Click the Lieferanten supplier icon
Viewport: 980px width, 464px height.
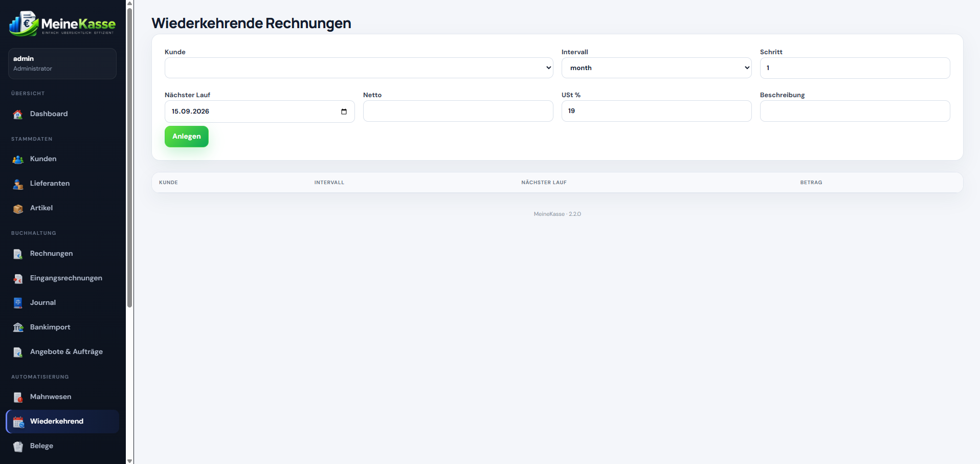click(x=18, y=184)
